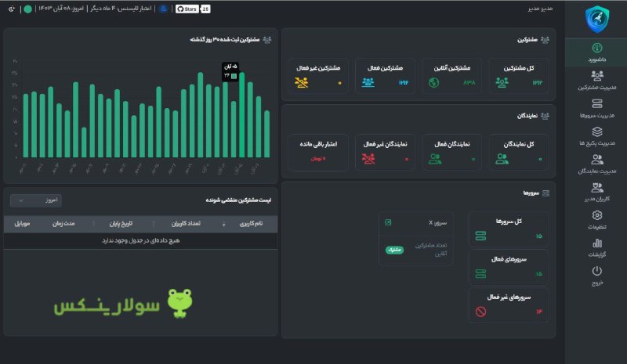This screenshot has width=627, height=364.
Task: Click the کل نمایندگان green users icon
Action: pyautogui.click(x=502, y=159)
